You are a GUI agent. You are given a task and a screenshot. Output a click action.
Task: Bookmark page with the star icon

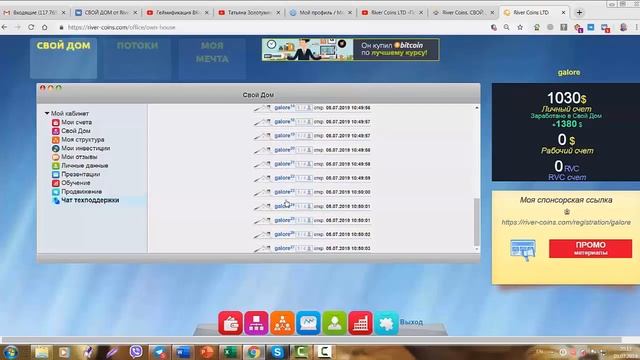[x=520, y=27]
